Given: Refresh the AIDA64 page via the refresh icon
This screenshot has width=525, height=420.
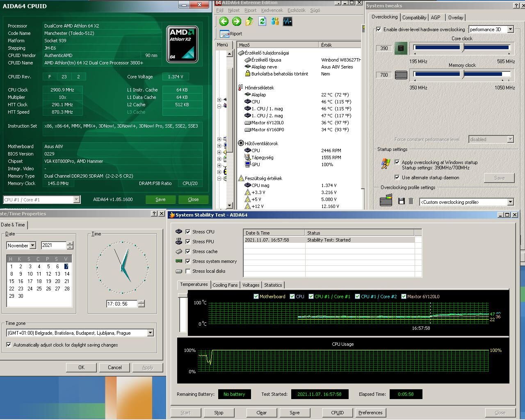Looking at the screenshot, I should tap(262, 21).
